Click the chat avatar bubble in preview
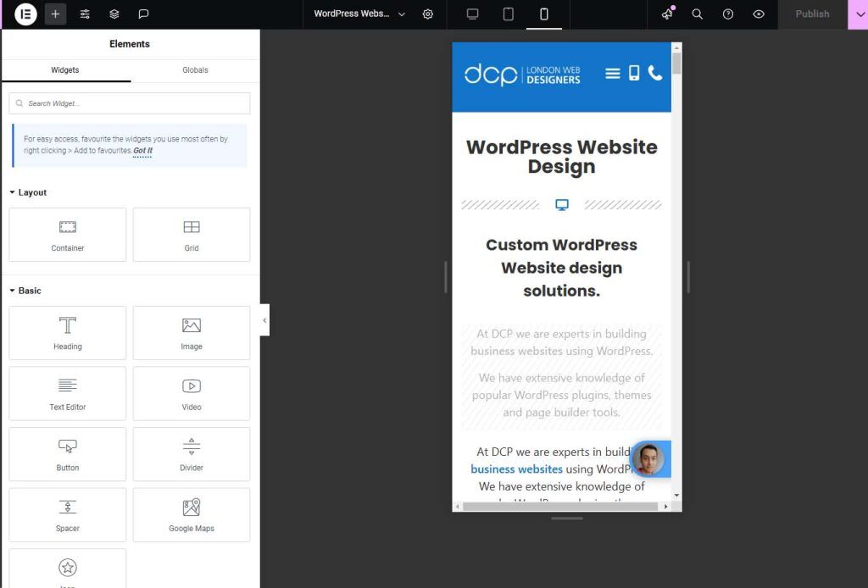The image size is (868, 588). [648, 459]
